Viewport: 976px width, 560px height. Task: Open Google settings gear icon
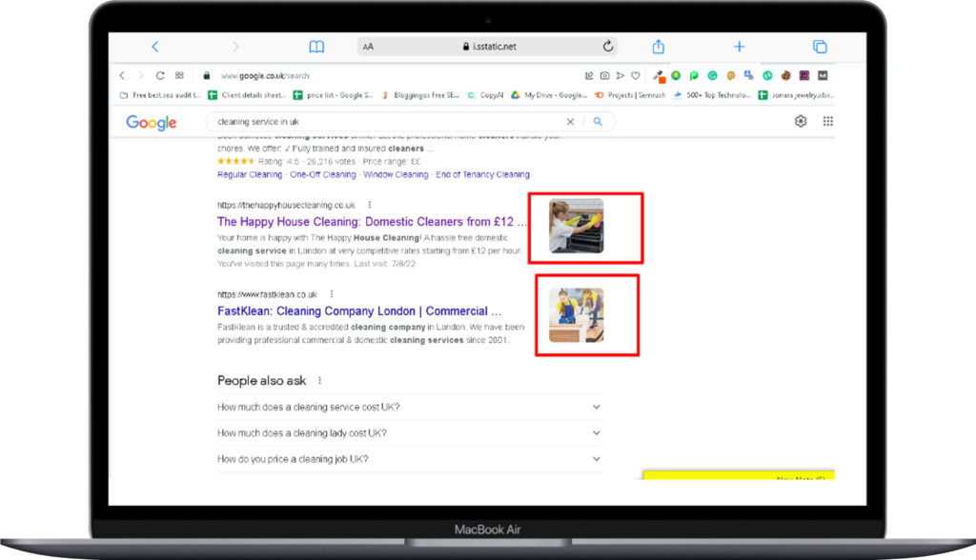pyautogui.click(x=801, y=121)
